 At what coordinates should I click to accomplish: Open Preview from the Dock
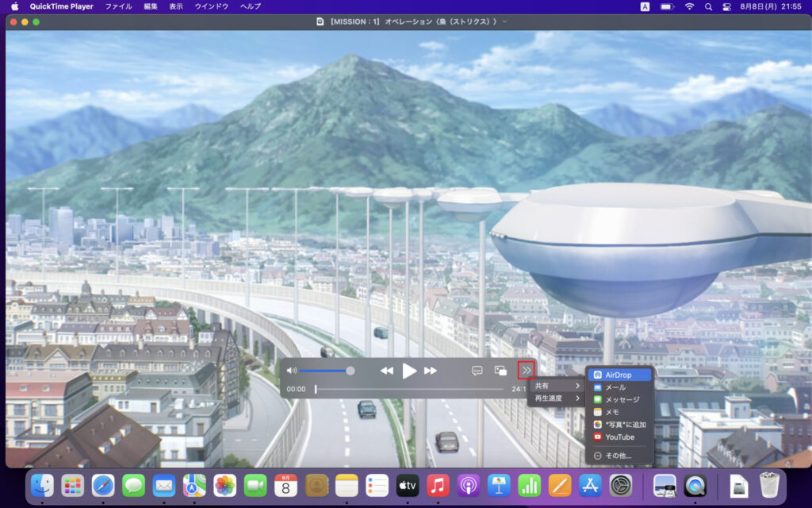(x=665, y=486)
